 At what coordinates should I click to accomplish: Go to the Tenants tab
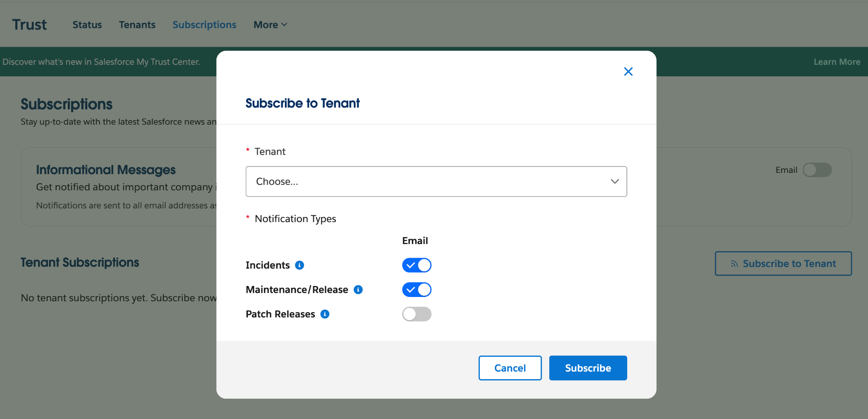pyautogui.click(x=137, y=25)
